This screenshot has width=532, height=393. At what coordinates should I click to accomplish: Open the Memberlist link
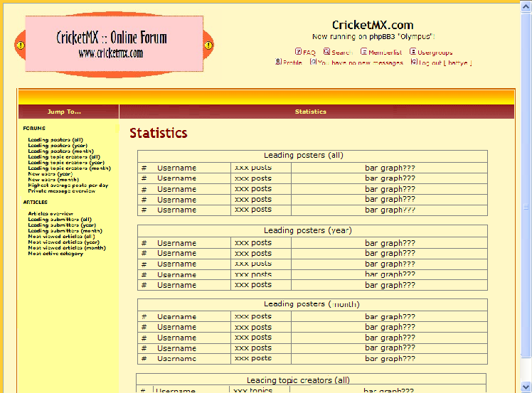click(x=385, y=53)
